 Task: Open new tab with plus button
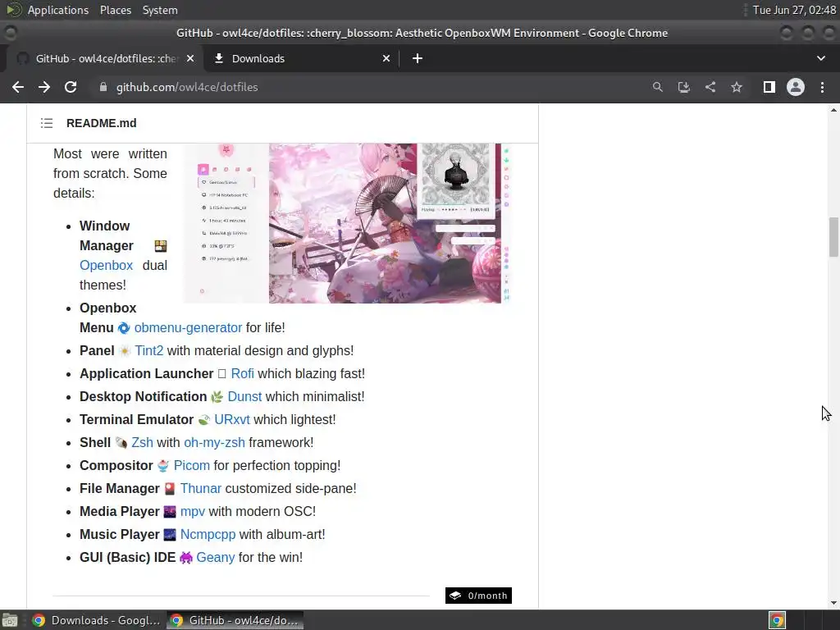(418, 58)
